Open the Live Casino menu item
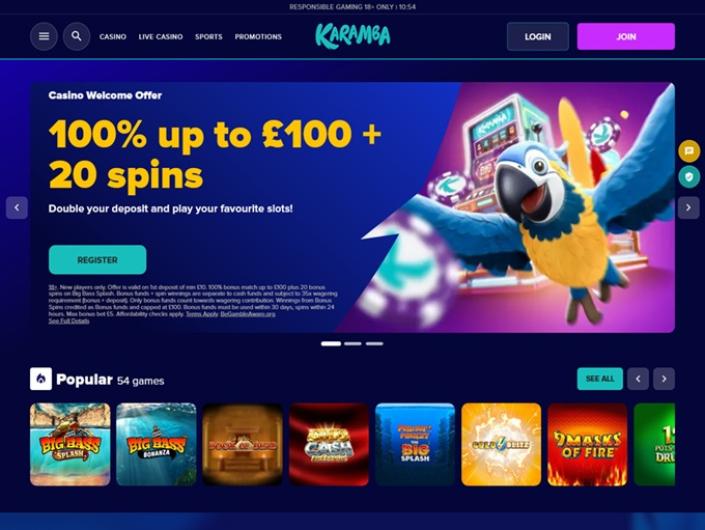705x530 pixels. coord(161,37)
